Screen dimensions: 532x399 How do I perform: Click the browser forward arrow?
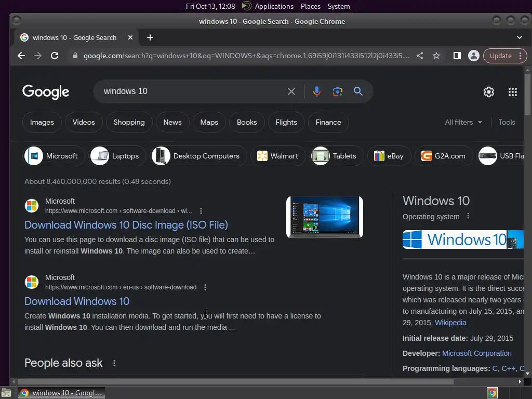(37, 56)
